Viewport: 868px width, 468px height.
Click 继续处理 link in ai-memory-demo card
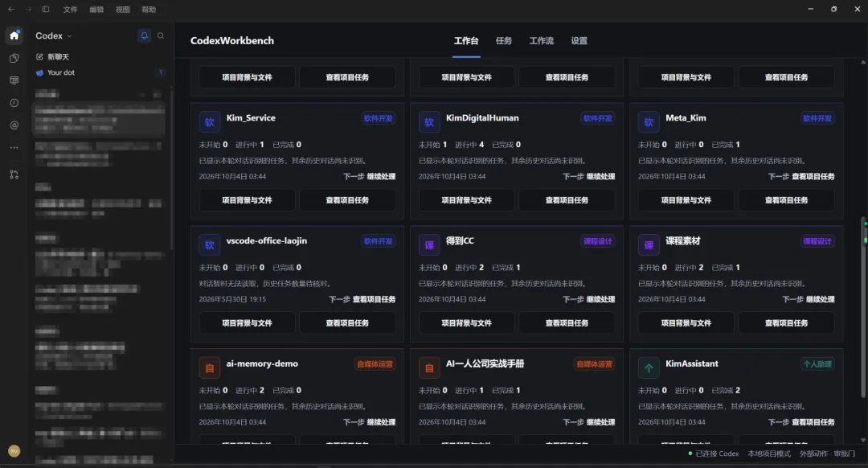pyautogui.click(x=381, y=423)
